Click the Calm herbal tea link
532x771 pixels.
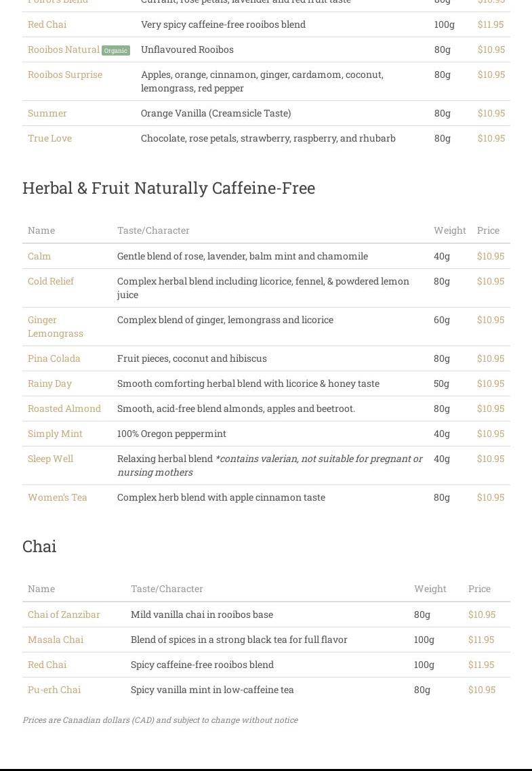pyautogui.click(x=39, y=256)
